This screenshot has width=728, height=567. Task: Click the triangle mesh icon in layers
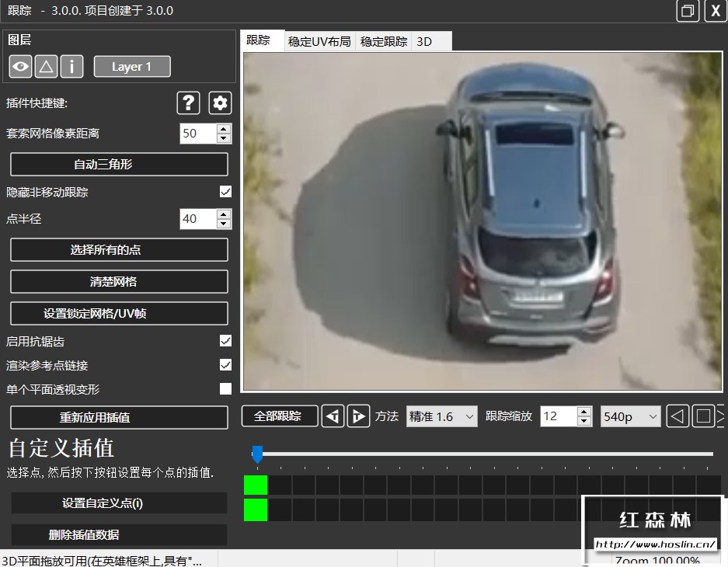click(46, 66)
